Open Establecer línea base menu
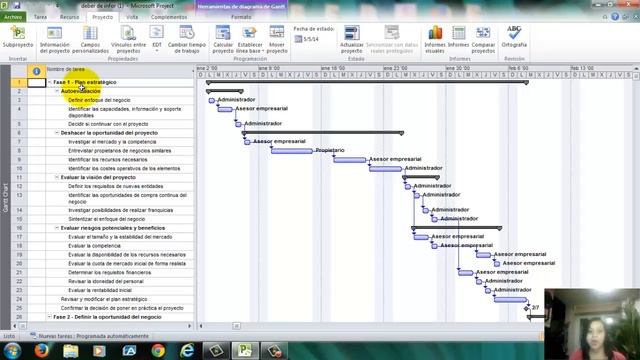This screenshot has height=360, width=640. 250,40
